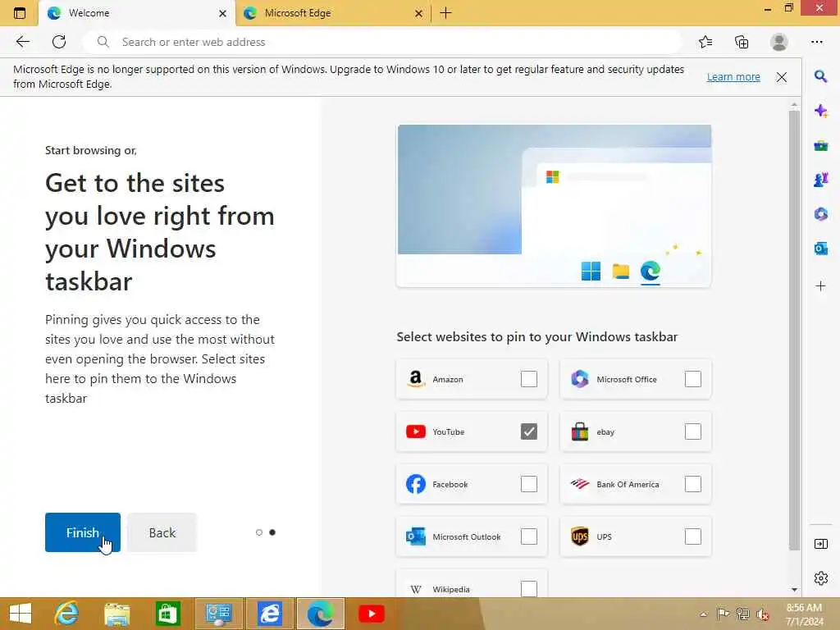Open pinned YouTube on taskbar
Screen dimensions: 840x630
tap(372, 614)
